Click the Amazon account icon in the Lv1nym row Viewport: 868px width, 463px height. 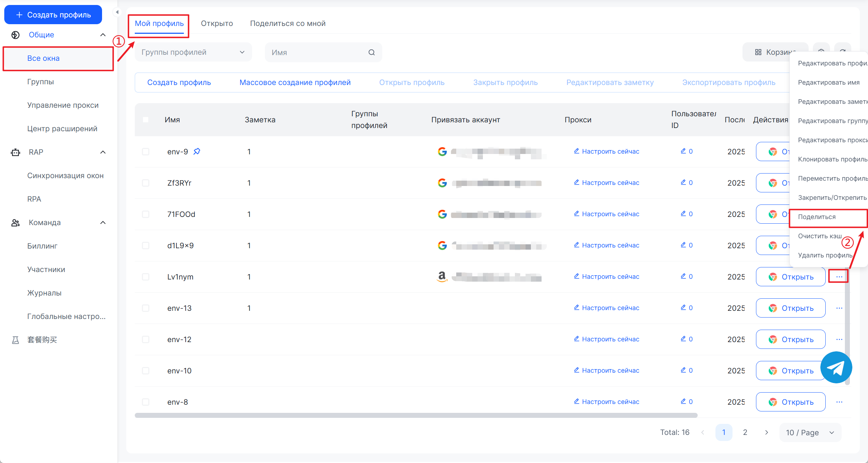point(442,277)
